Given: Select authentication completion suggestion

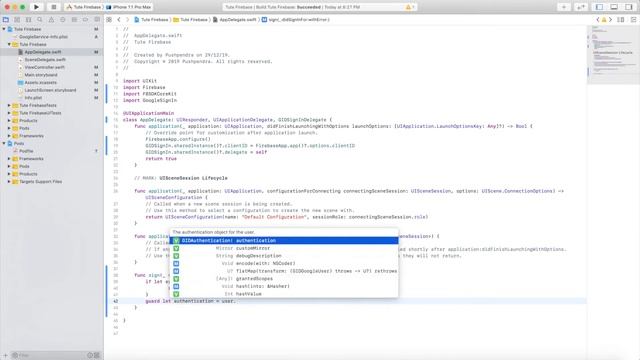Looking at the screenshot, I should [284, 241].
